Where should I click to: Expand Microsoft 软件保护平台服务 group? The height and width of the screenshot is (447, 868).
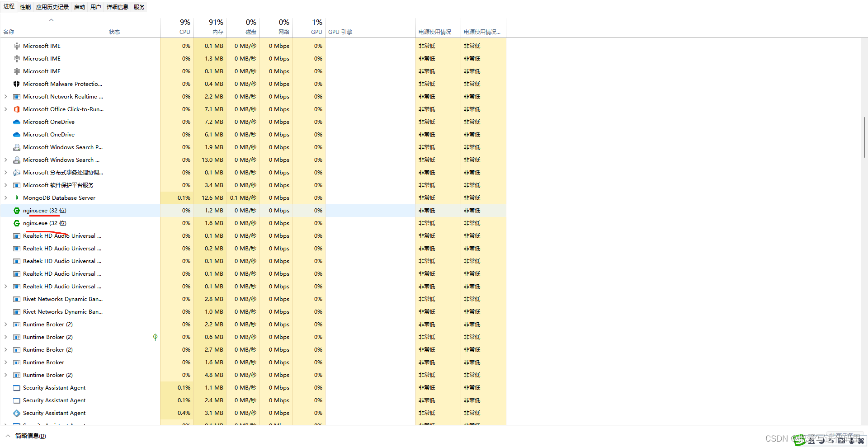coord(5,185)
